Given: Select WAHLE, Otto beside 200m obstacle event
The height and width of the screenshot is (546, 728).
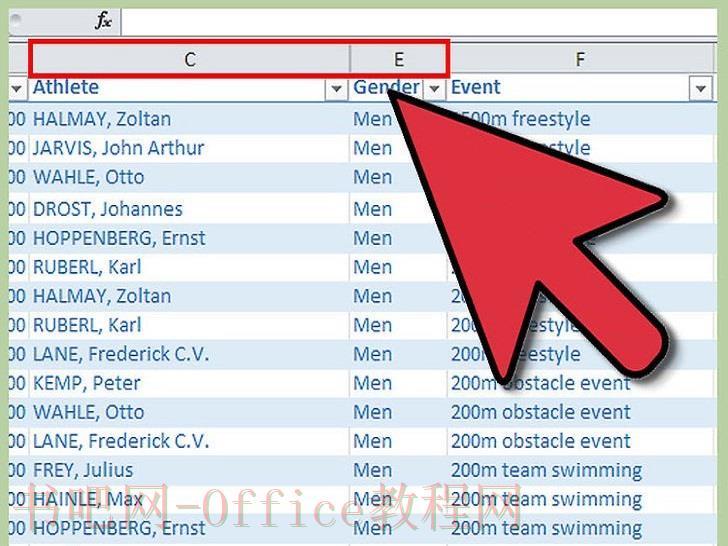Looking at the screenshot, I should point(188,412).
